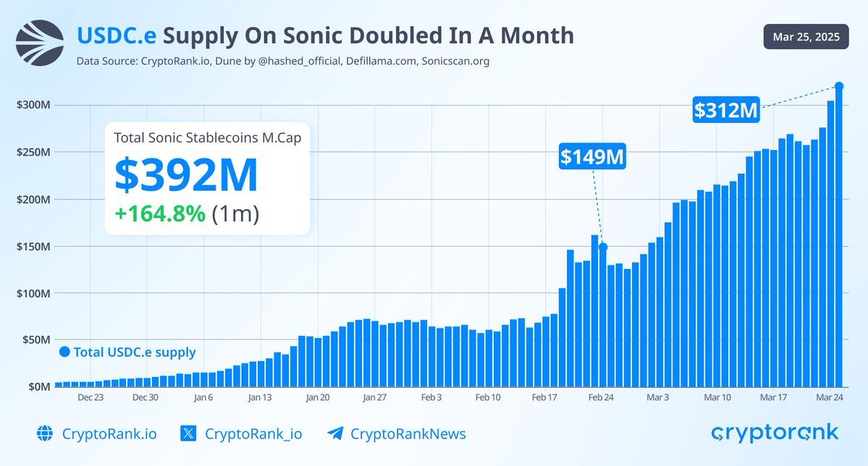Click the Telegram paper plane icon

(x=335, y=433)
